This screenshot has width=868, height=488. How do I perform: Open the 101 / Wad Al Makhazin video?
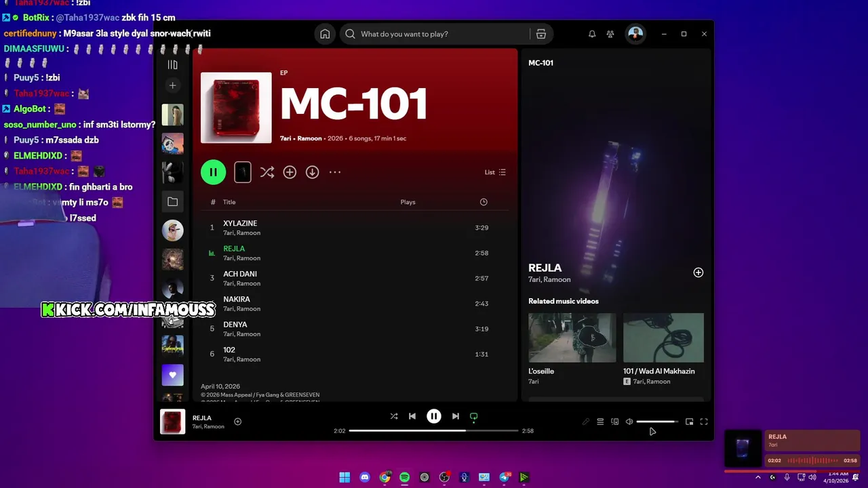coord(663,348)
